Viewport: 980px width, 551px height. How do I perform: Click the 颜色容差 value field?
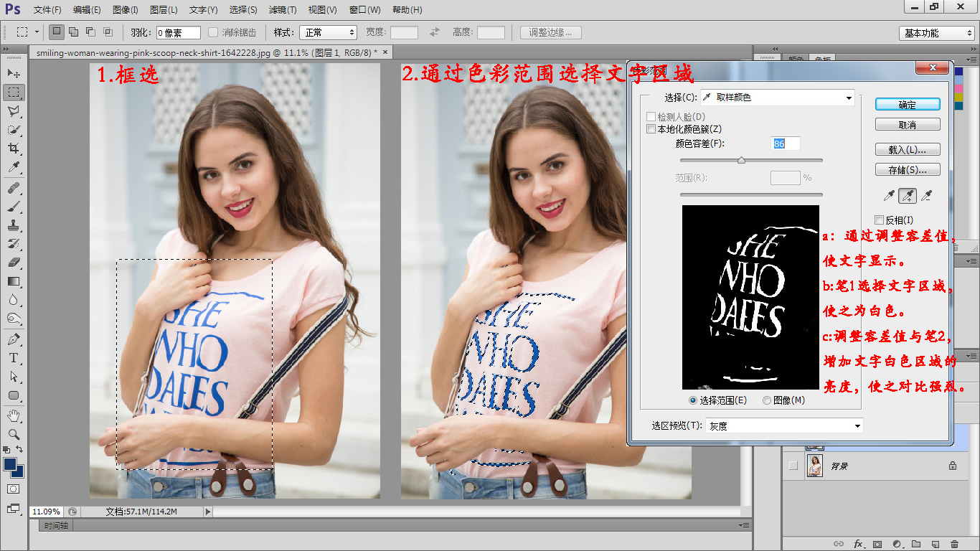[x=786, y=143]
